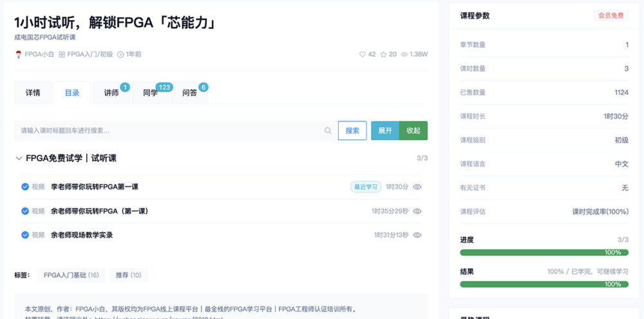This screenshot has width=644, height=319.
Task: Collapse the FPGA免费试学 chapter chevron
Action: click(x=19, y=158)
